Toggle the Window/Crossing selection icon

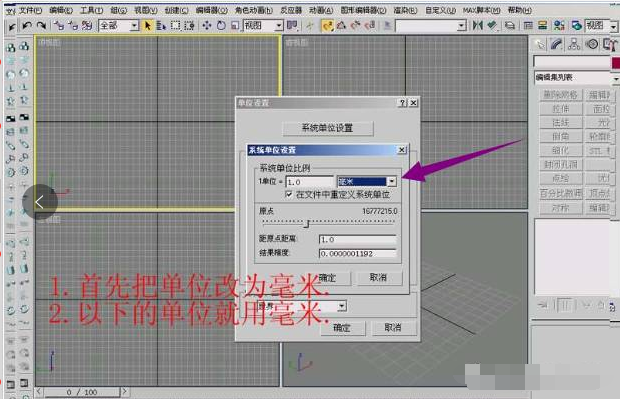tap(189, 26)
